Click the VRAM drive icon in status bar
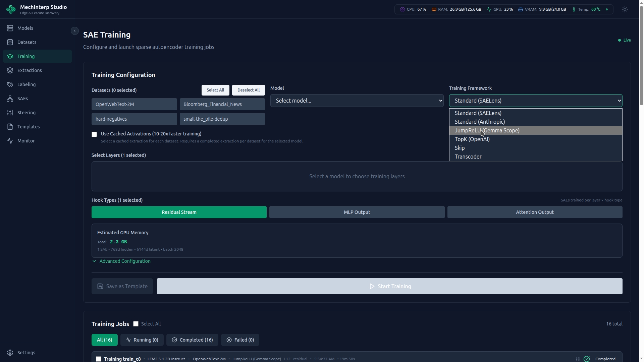The width and height of the screenshot is (644, 362). [521, 9]
